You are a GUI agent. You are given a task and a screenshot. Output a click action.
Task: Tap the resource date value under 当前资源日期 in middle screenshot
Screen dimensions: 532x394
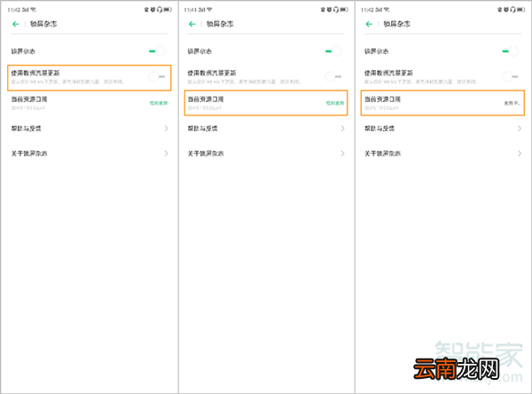point(204,108)
